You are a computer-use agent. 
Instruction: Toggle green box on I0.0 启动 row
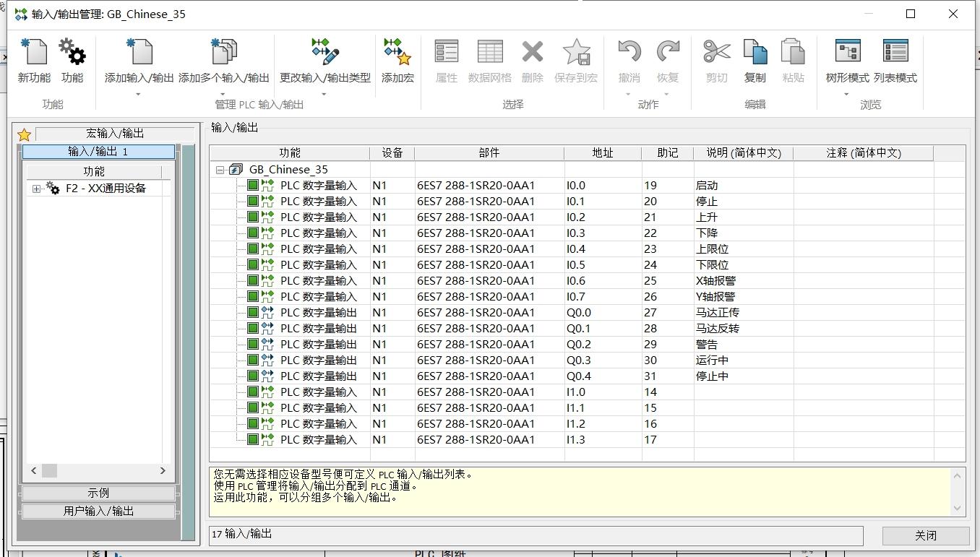(x=252, y=185)
